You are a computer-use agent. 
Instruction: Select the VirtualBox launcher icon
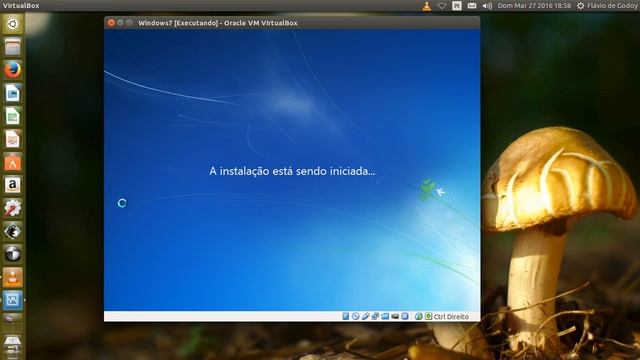pos(13,300)
